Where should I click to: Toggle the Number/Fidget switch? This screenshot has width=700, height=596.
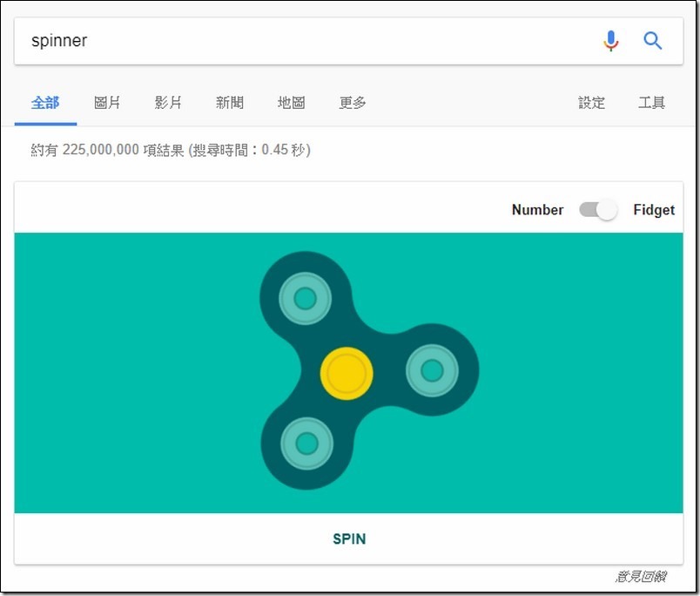pos(598,209)
